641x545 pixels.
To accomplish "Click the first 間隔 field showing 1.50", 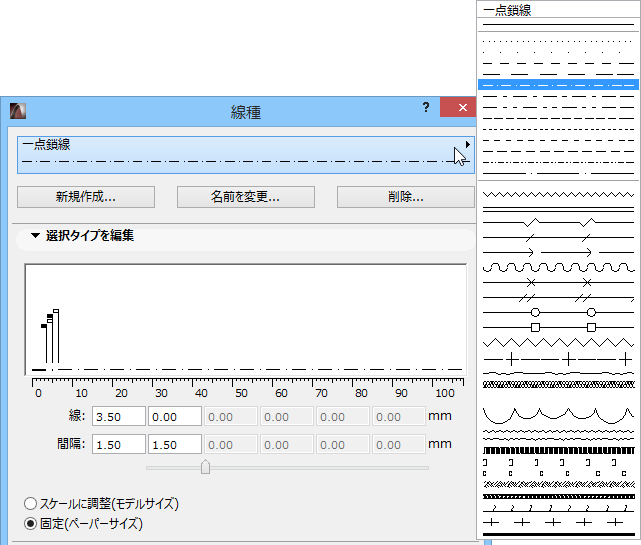I will [x=119, y=444].
